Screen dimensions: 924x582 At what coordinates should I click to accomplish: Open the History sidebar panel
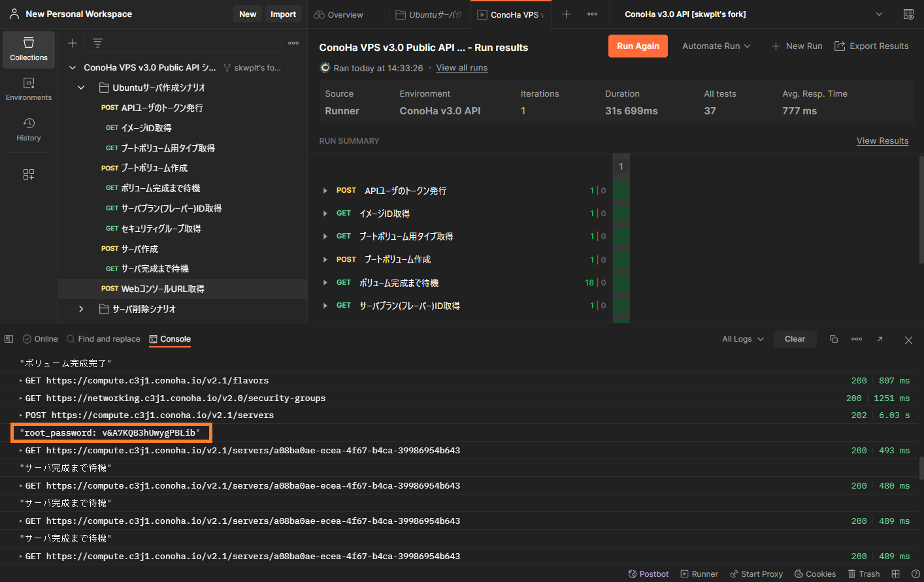click(x=29, y=129)
